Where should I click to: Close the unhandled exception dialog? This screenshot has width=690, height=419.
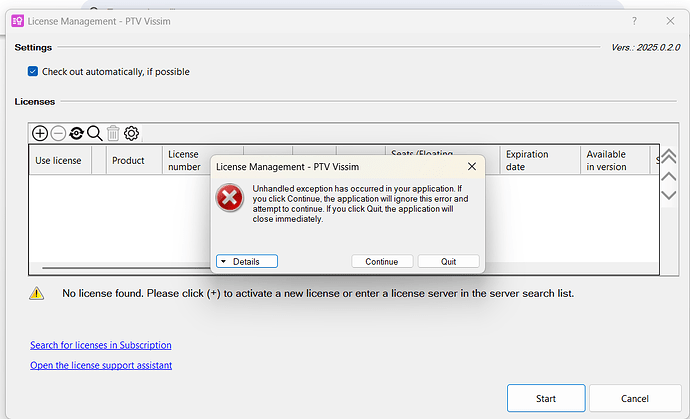472,166
